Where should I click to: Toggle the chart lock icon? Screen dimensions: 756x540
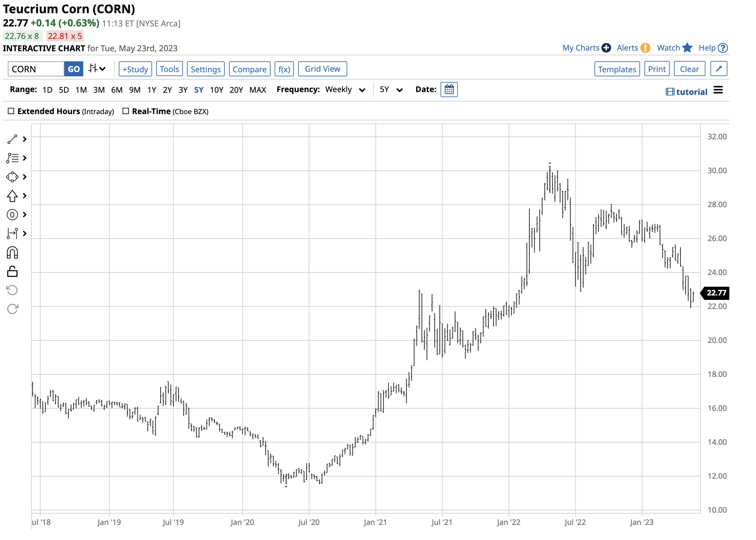click(x=12, y=272)
